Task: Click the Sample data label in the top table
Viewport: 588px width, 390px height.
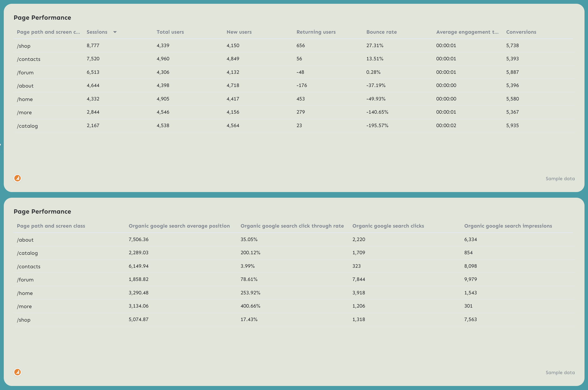Action: (560, 178)
